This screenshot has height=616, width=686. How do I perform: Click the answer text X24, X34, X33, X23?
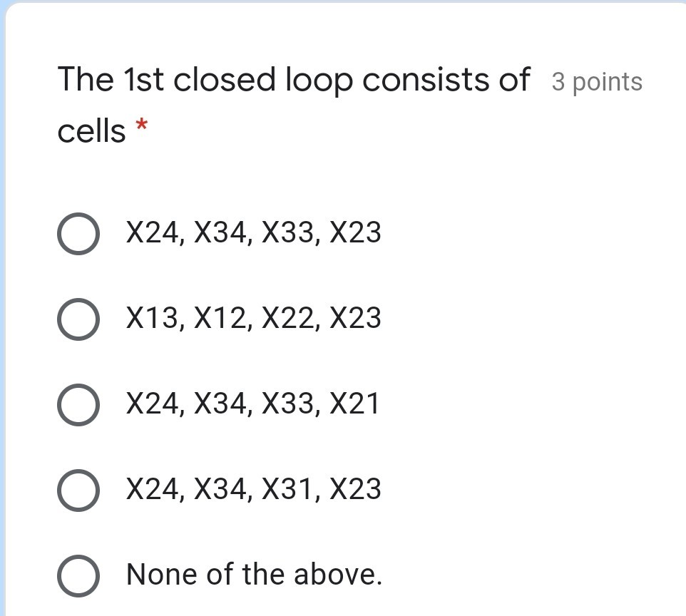pyautogui.click(x=253, y=232)
